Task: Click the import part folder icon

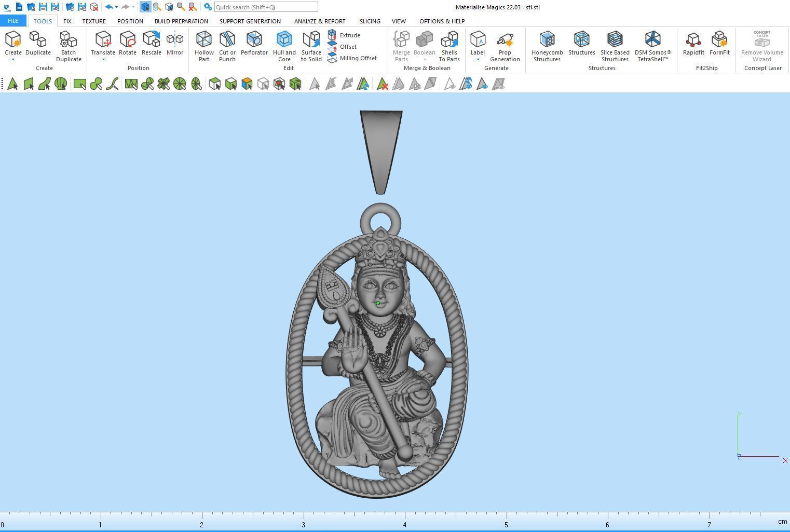Action: click(x=70, y=7)
